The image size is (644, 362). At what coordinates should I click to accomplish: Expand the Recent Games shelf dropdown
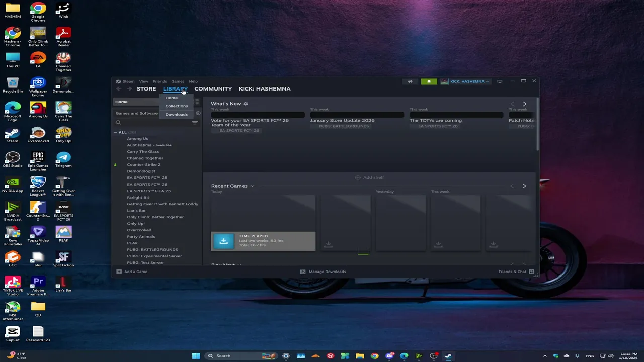tap(252, 186)
